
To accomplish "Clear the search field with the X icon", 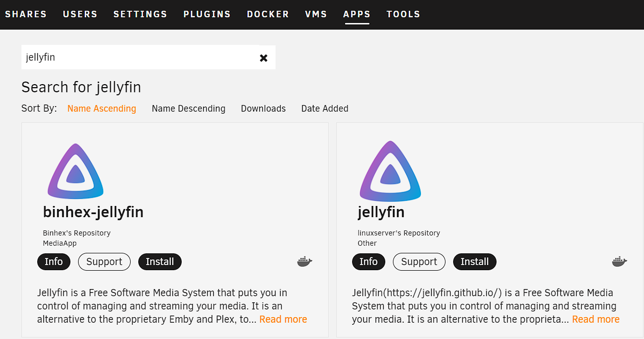I will 264,58.
